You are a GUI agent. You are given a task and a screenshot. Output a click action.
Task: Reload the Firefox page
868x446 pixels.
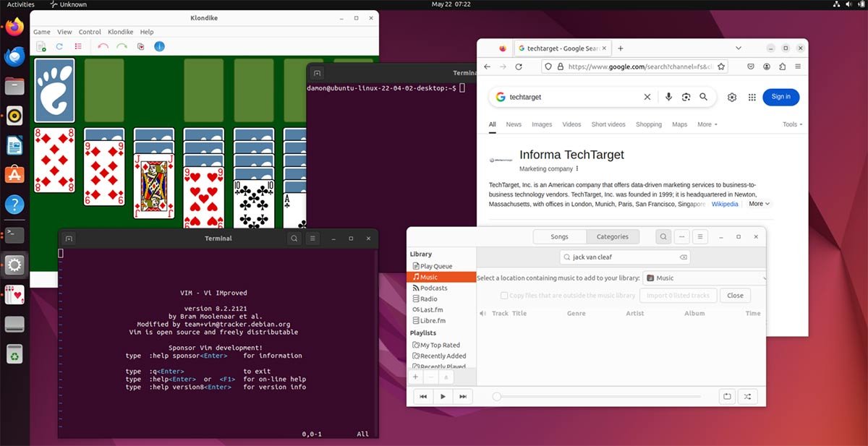[519, 67]
